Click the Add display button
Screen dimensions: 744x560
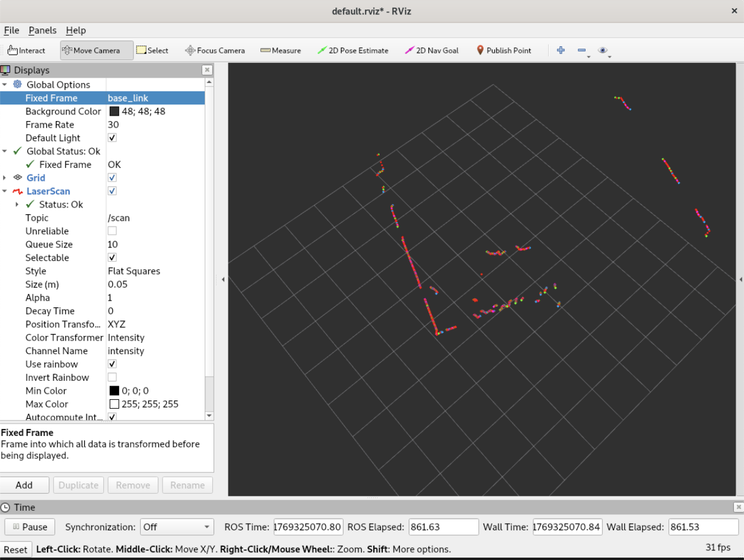[x=24, y=485]
